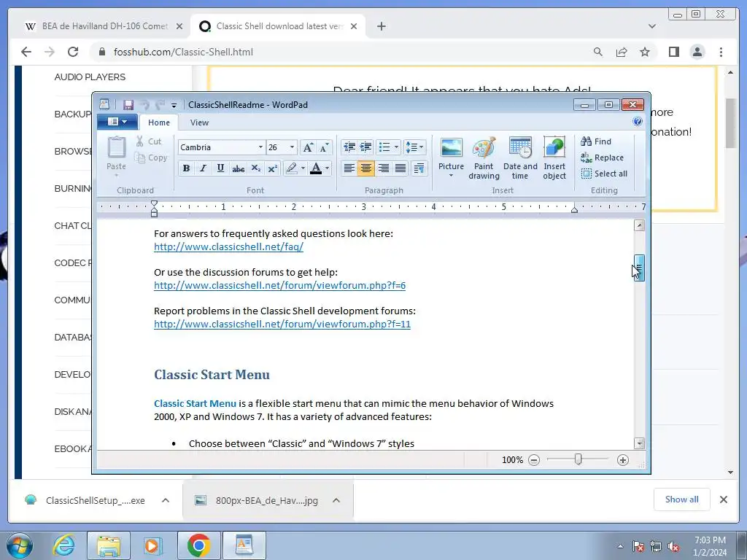
Task: Select Justify text alignment
Action: click(400, 168)
